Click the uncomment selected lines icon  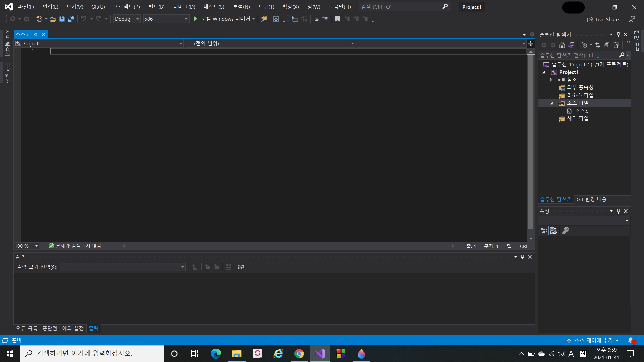pos(325,19)
